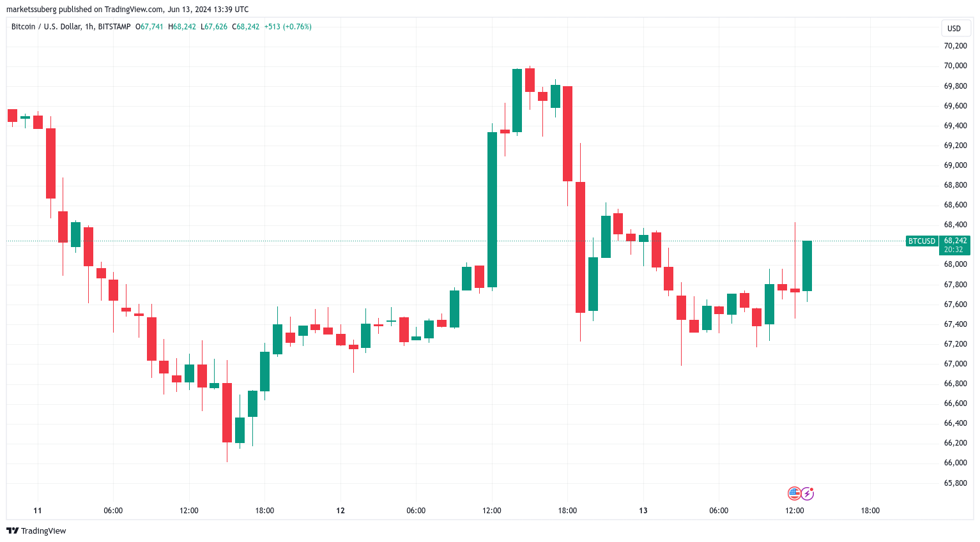Click the current price label 68,242

[x=955, y=241]
